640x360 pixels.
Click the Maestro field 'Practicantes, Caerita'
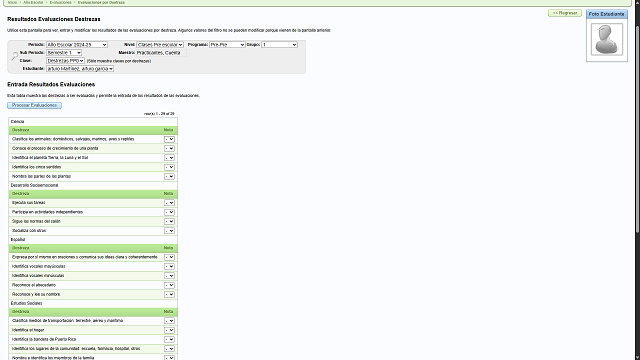click(x=161, y=53)
